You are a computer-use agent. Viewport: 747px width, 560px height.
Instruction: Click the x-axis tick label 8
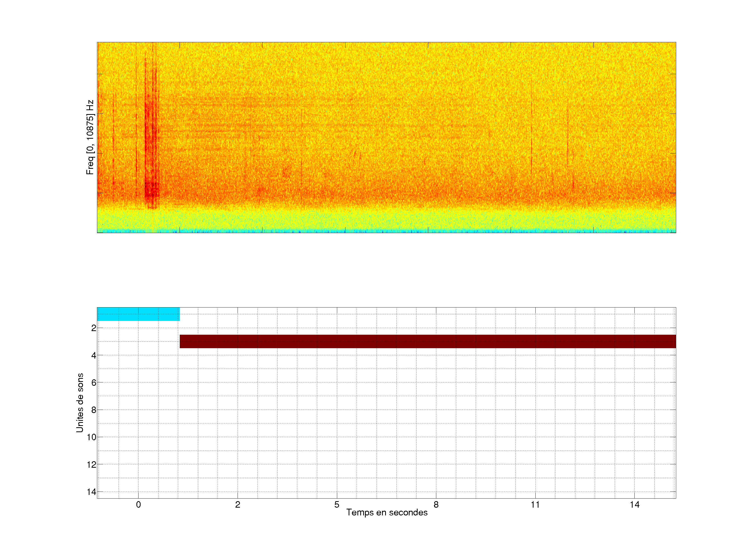pyautogui.click(x=436, y=505)
